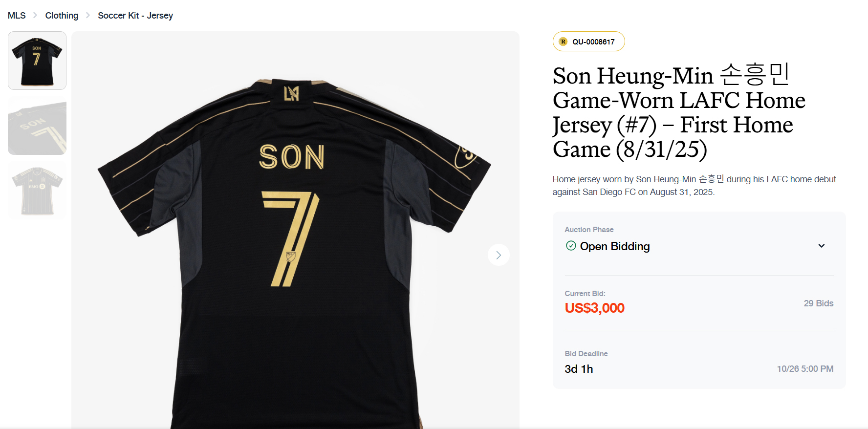This screenshot has height=429, width=868.
Task: Open the Soccer Kit - Jersey breadcrumb page
Action: (x=135, y=15)
